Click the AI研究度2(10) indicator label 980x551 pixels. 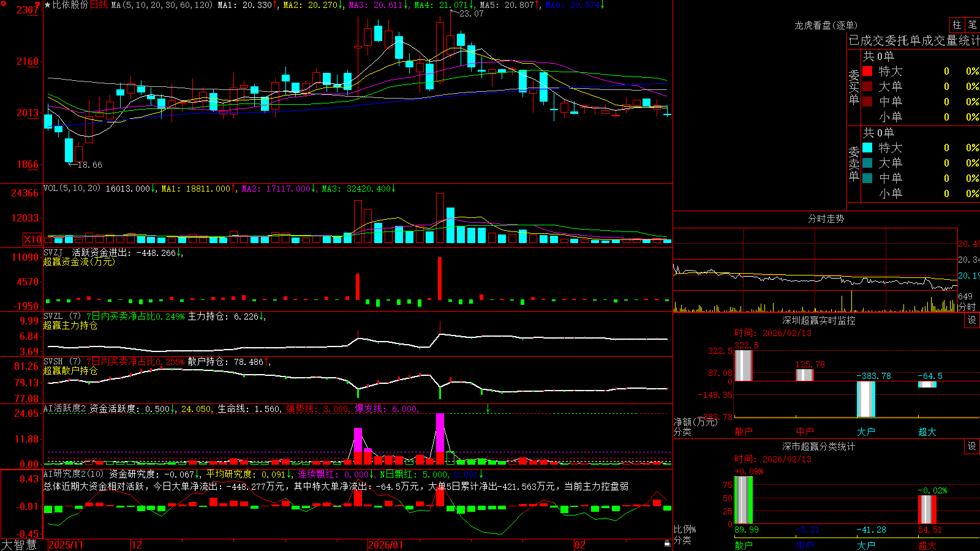[x=73, y=474]
